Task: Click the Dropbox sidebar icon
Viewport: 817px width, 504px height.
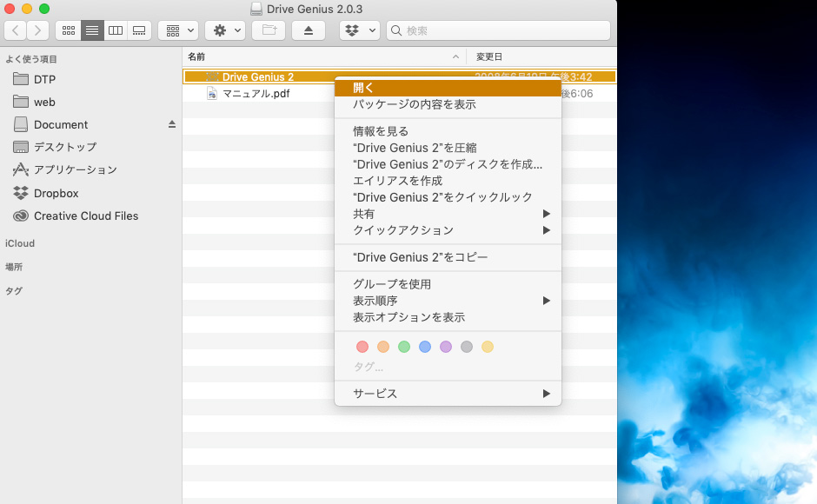Action: (x=21, y=193)
